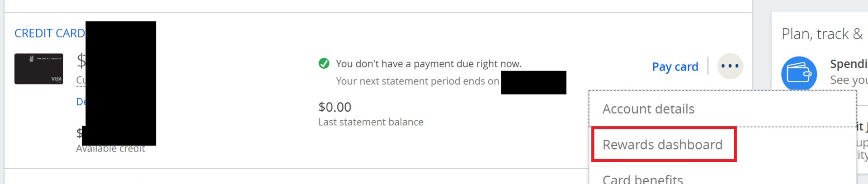Click the dotted-underlined balance label beside the card
Image resolution: width=868 pixels, height=184 pixels.
pyautogui.click(x=80, y=80)
